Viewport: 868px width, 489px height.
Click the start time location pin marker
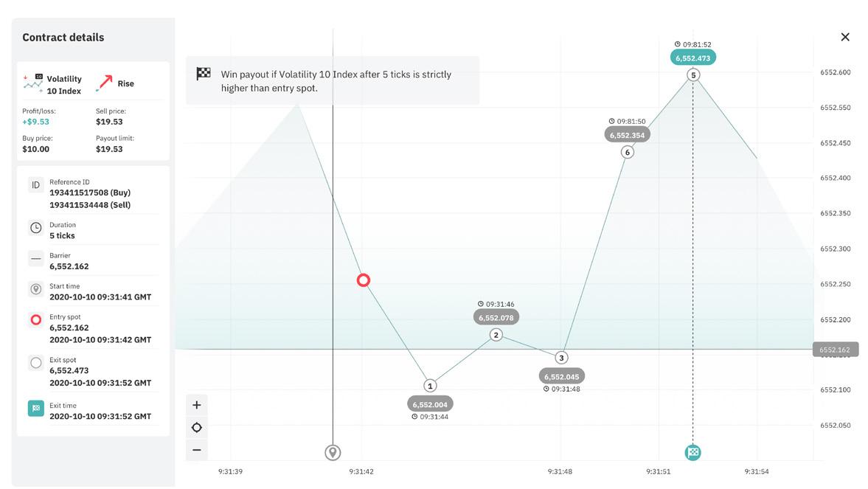(333, 452)
